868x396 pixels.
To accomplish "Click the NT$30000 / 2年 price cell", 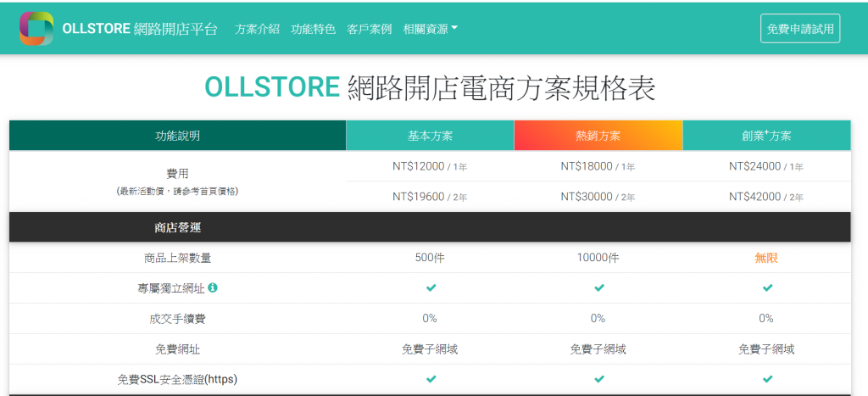I will tap(598, 197).
